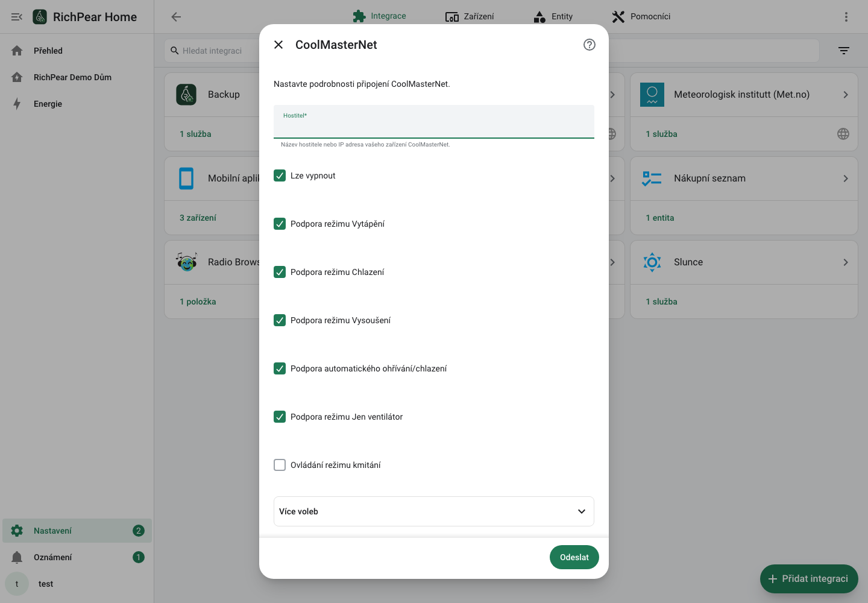This screenshot has height=603, width=868.
Task: Open Slunce card chevron
Action: (846, 262)
